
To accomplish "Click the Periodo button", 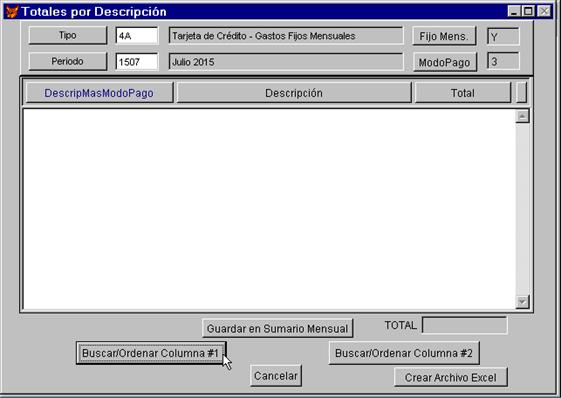I will (x=68, y=62).
